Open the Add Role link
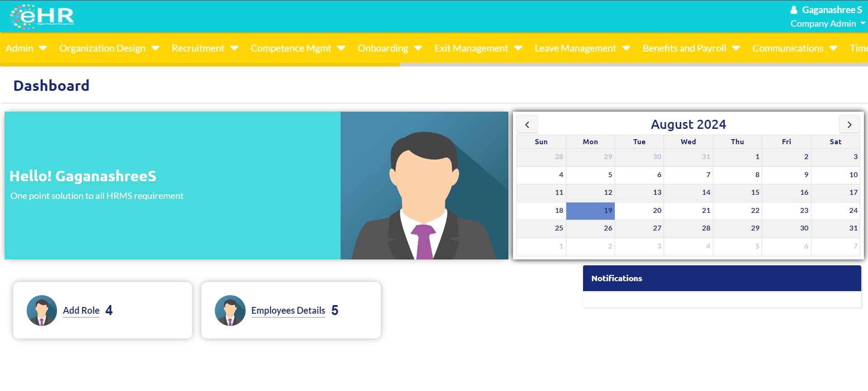This screenshot has width=868, height=391. click(81, 311)
